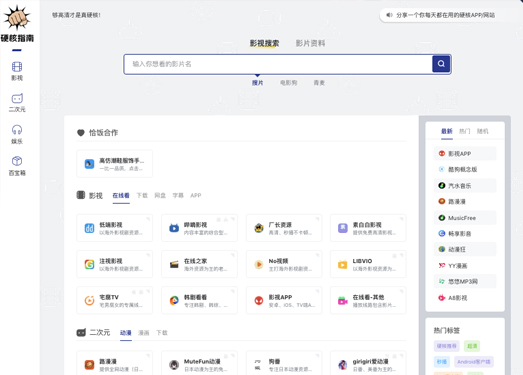Click the blue icon of 高仿潮鞋服饰 card
Screen dimensions: 523x375
point(89,164)
